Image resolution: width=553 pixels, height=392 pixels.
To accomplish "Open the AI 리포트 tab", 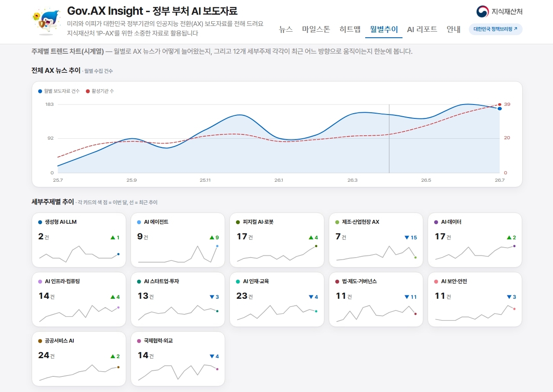I will pyautogui.click(x=422, y=29).
